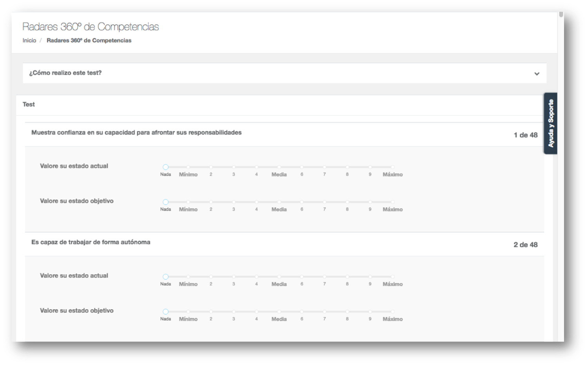
Task: Click the Test section header
Action: [29, 104]
